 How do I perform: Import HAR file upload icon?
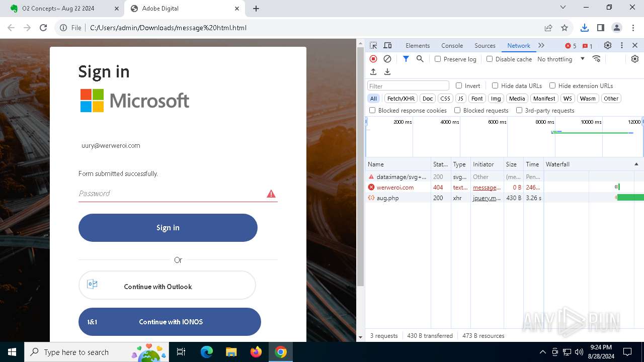click(373, 72)
